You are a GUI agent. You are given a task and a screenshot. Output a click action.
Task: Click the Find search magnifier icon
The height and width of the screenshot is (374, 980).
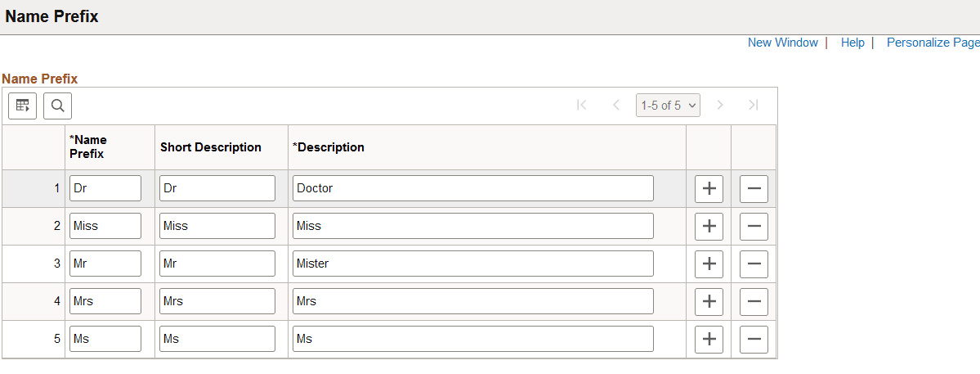tap(58, 106)
